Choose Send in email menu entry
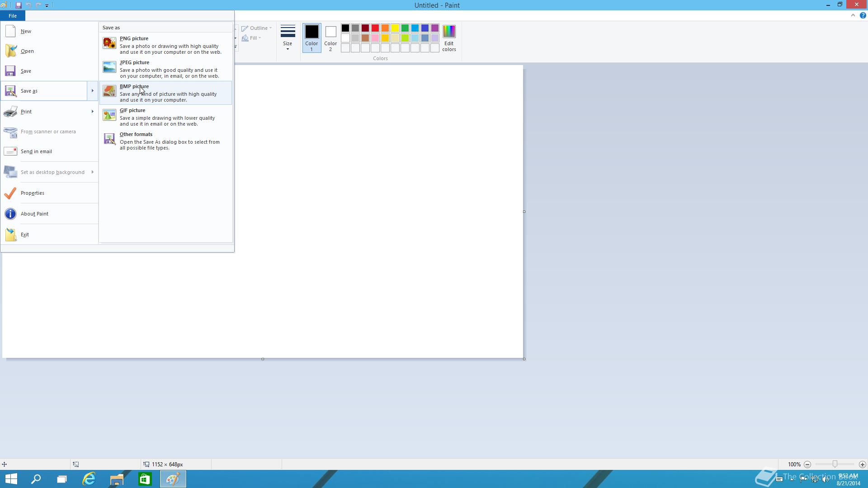The image size is (868, 488). click(x=49, y=151)
